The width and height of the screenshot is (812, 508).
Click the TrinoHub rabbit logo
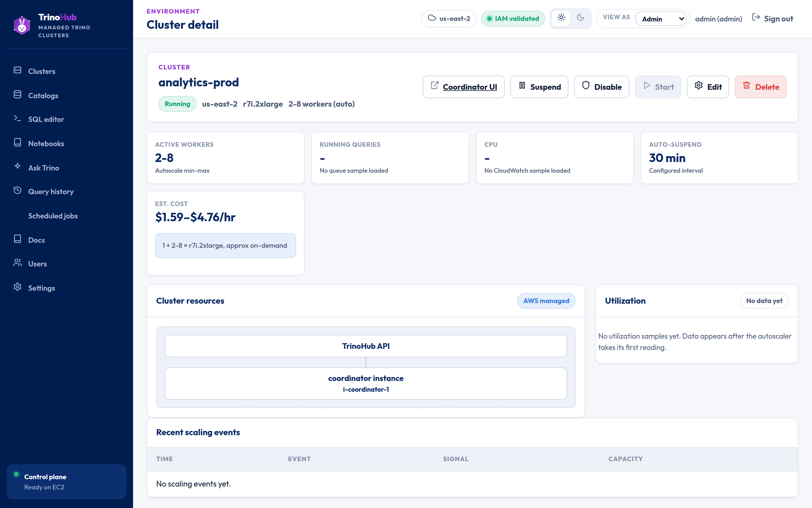22,25
